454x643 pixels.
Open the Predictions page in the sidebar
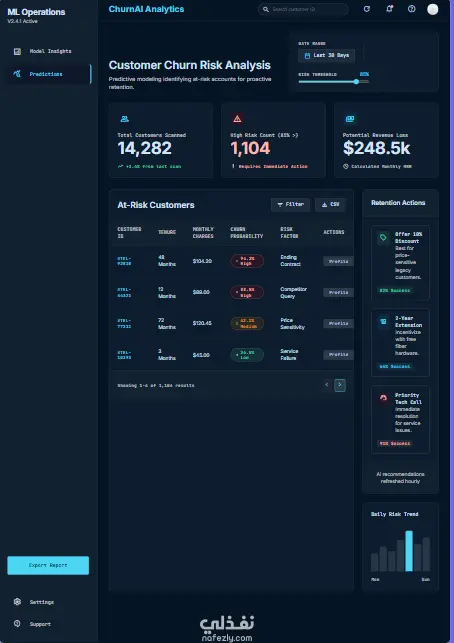[x=48, y=74]
